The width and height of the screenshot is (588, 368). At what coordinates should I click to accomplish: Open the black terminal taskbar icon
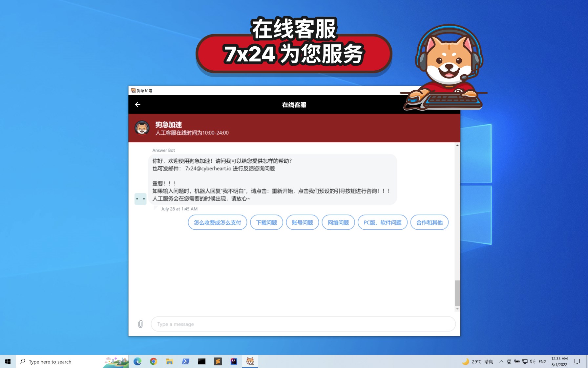[201, 361]
